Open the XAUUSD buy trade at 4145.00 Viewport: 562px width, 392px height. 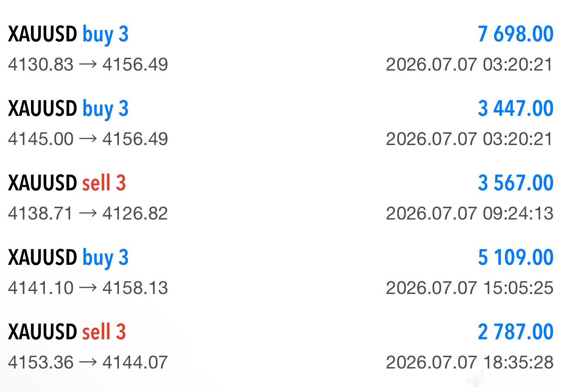point(281,123)
